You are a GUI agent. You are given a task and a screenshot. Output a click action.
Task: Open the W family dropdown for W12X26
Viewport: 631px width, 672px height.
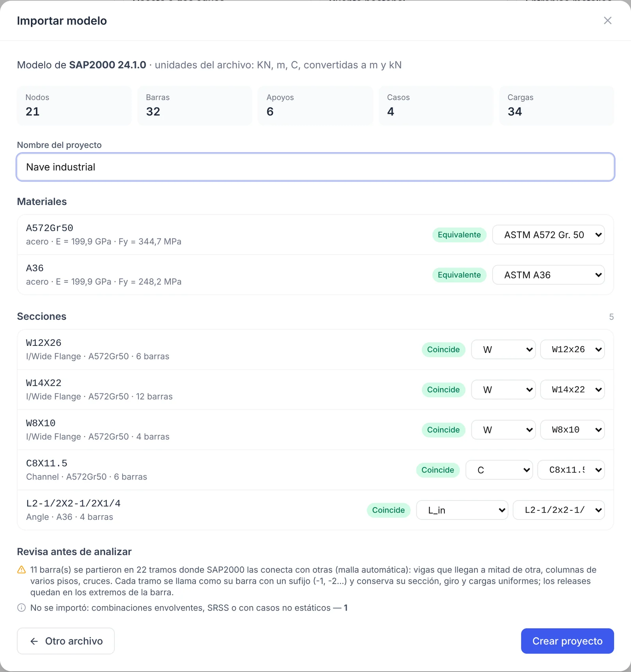pyautogui.click(x=503, y=349)
